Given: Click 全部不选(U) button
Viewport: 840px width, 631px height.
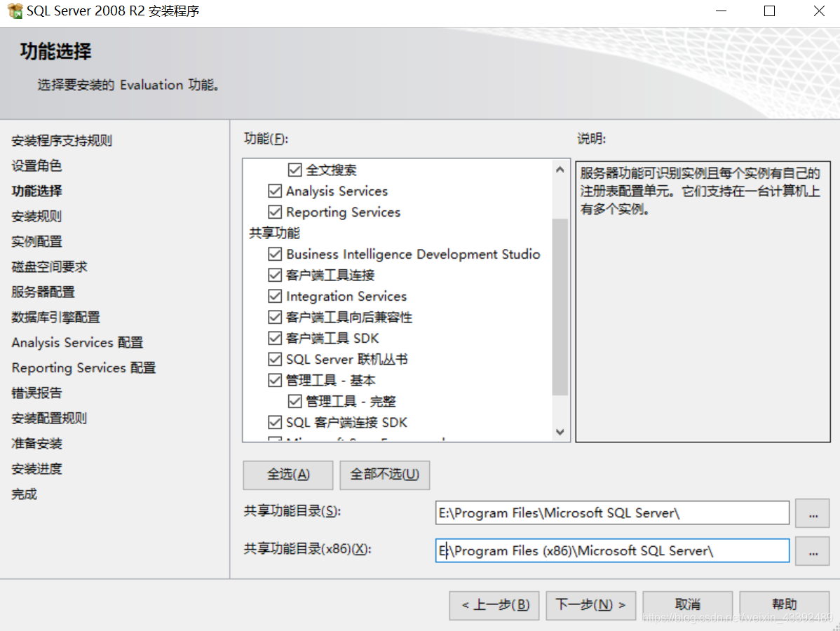Looking at the screenshot, I should coord(385,475).
